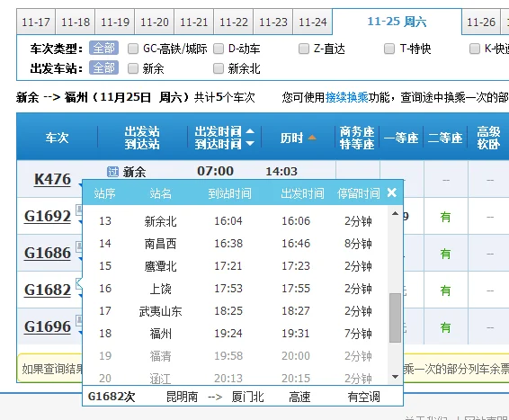Screen dimensions: 509x420
Task: Select stop 19 福清 in popup
Action: click(235, 356)
